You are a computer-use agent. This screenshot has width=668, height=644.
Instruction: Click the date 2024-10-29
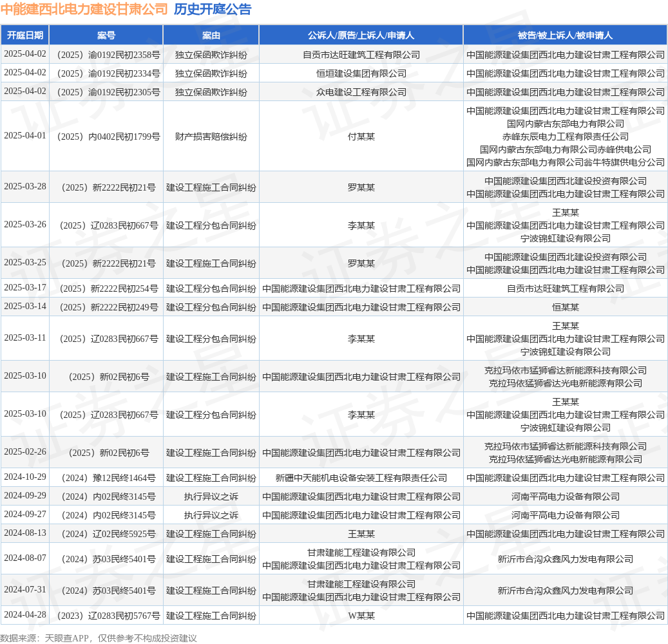[25, 477]
